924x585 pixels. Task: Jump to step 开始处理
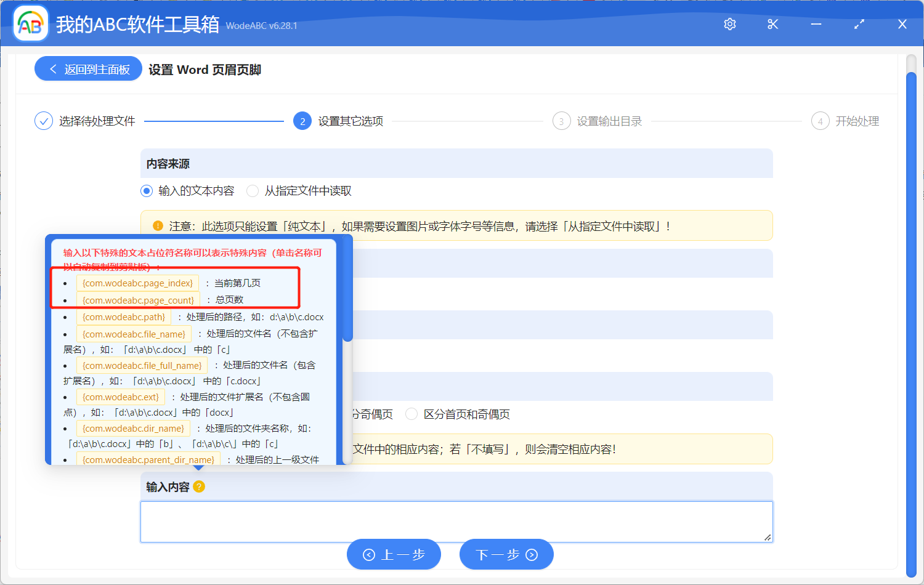point(820,121)
